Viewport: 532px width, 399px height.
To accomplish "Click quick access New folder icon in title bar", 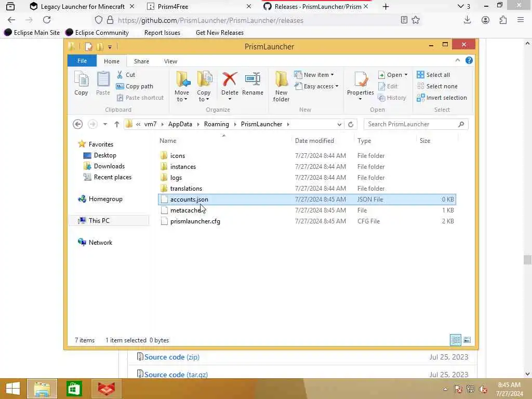I will 100,46.
